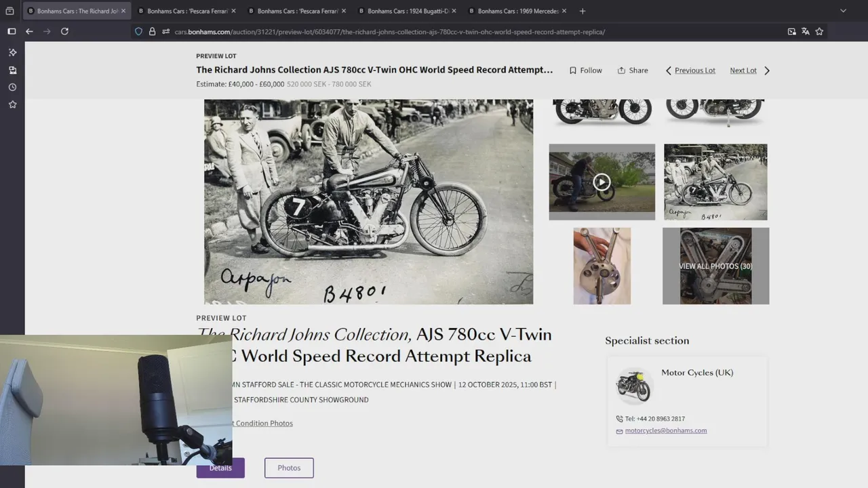Image resolution: width=868 pixels, height=488 pixels.
Task: Switch to 1924 Bugatti tab
Action: point(406,11)
